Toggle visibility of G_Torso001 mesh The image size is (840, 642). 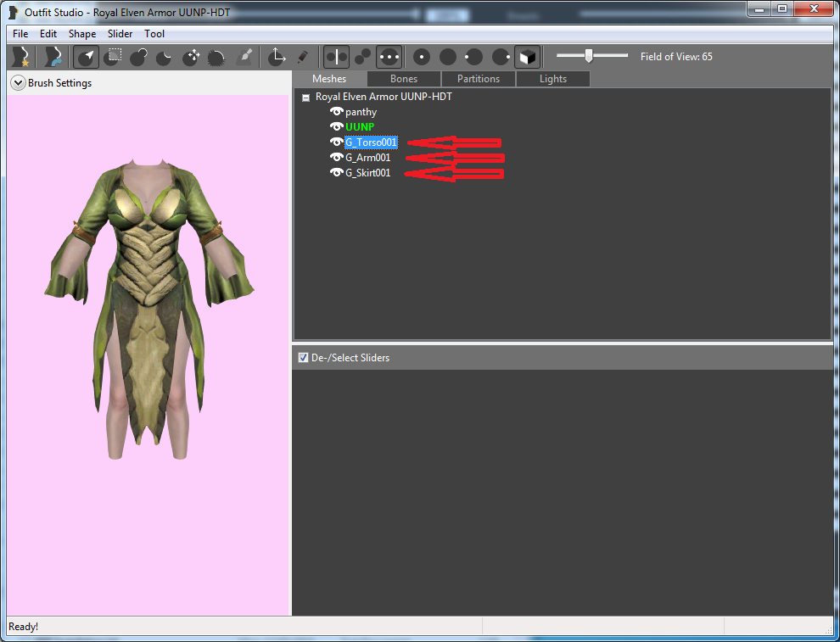coord(337,142)
